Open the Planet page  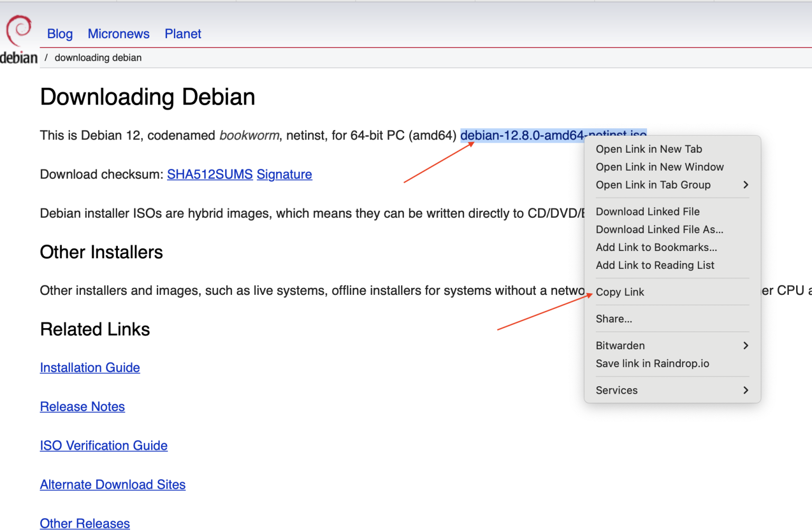point(183,34)
